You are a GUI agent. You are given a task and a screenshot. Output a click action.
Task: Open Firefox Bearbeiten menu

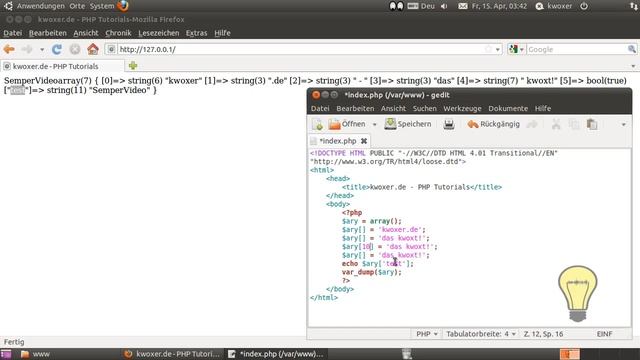48,33
